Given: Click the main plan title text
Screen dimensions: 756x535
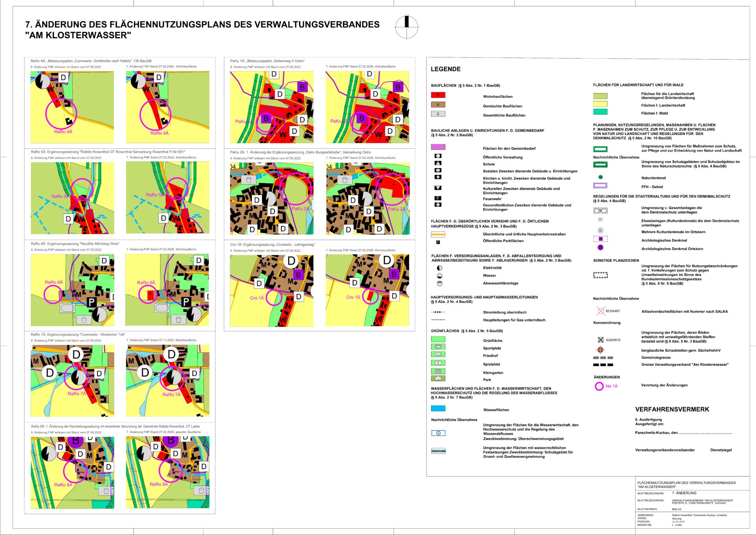Looking at the screenshot, I should click(202, 30).
